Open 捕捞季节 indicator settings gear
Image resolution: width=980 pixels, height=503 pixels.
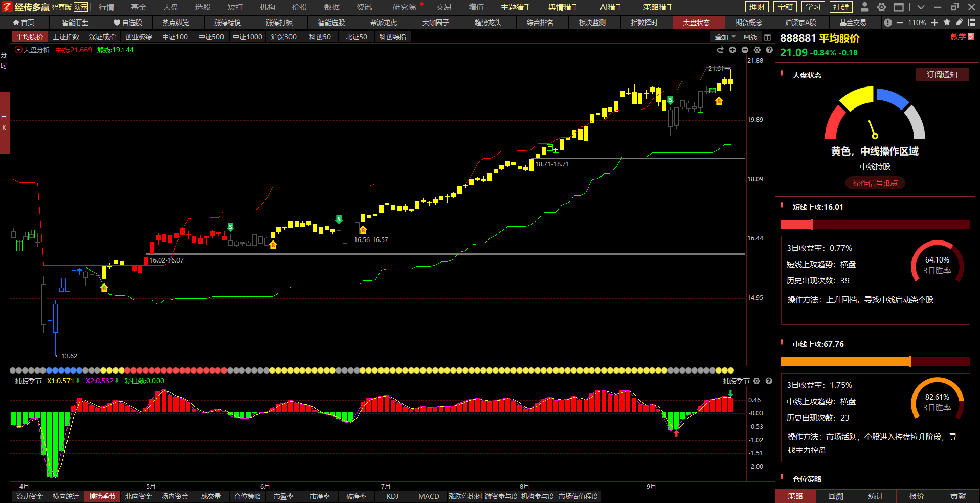point(757,381)
